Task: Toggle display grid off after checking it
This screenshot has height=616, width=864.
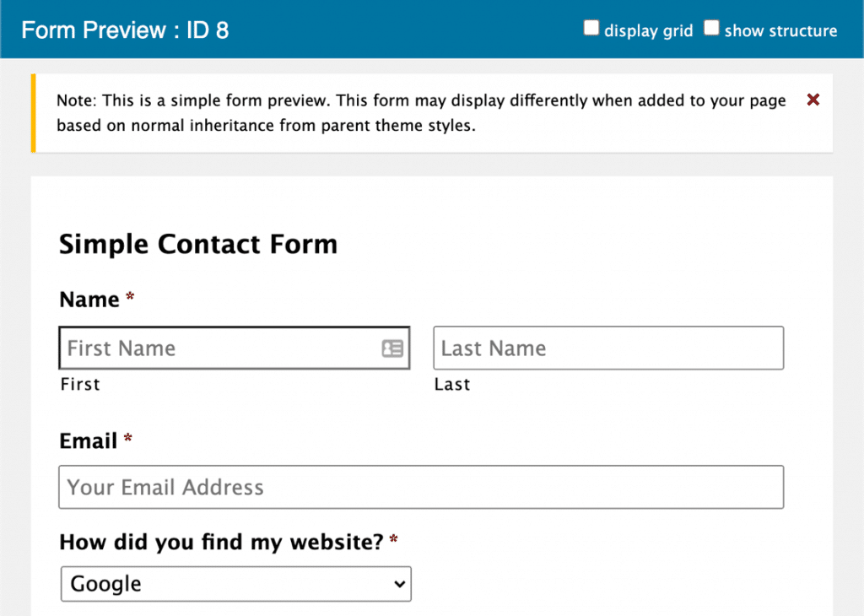Action: tap(591, 27)
